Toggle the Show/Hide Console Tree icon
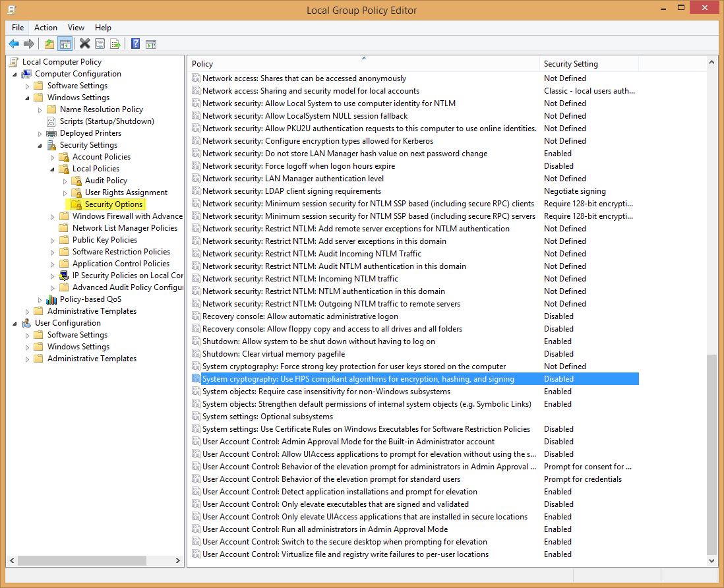724x588 pixels. tap(65, 44)
